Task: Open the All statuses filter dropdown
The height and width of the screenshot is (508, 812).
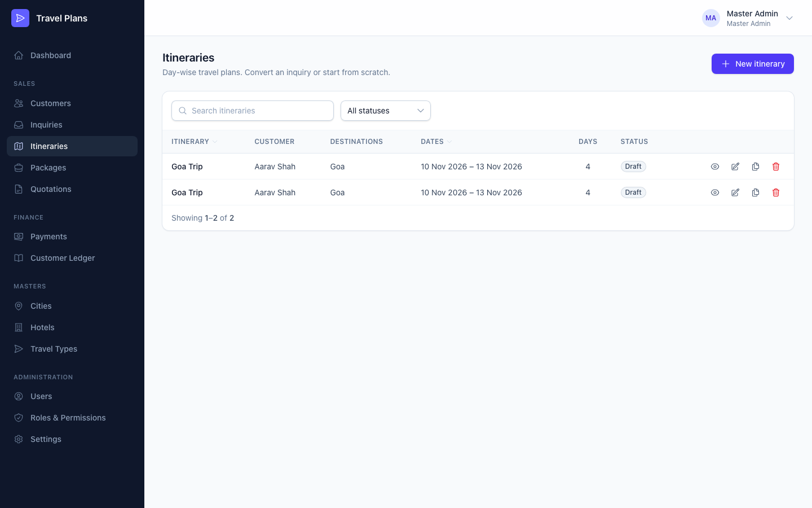Action: pos(386,111)
